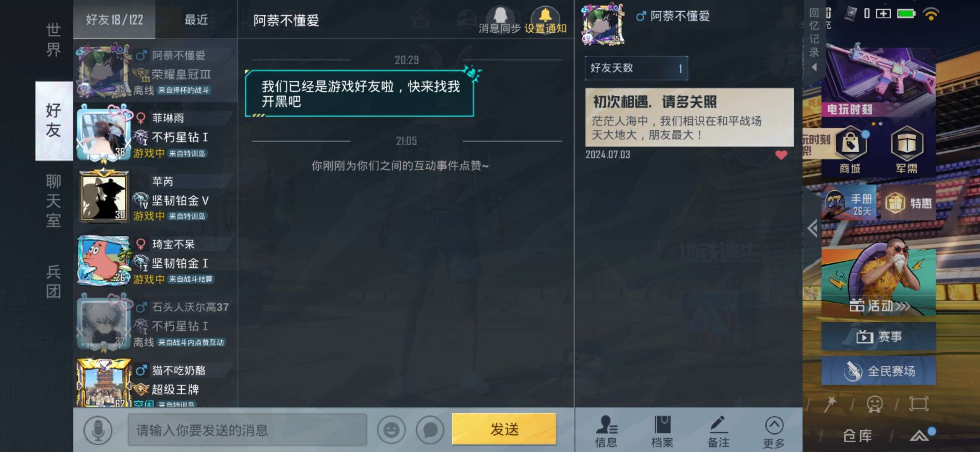Switch to the 最近 recent tab

pyautogui.click(x=196, y=20)
